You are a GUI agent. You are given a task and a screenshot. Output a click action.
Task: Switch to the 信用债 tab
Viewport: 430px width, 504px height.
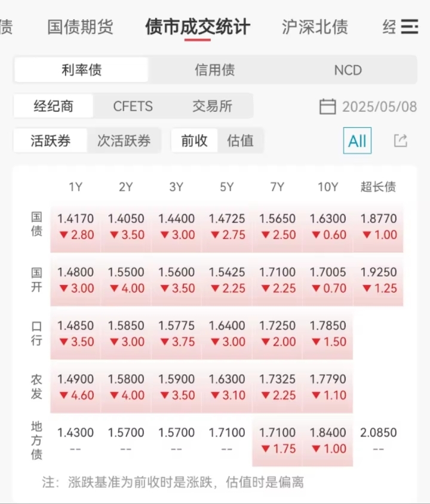pos(215,70)
